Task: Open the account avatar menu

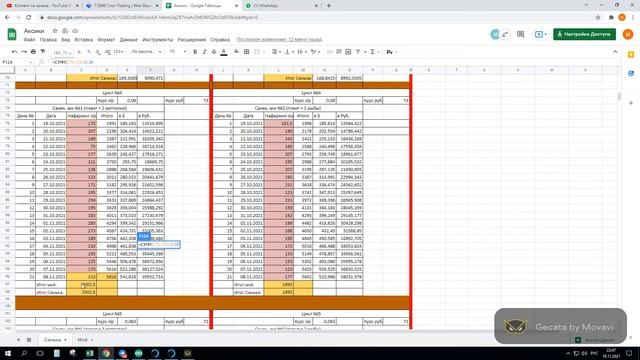Action: tap(628, 34)
